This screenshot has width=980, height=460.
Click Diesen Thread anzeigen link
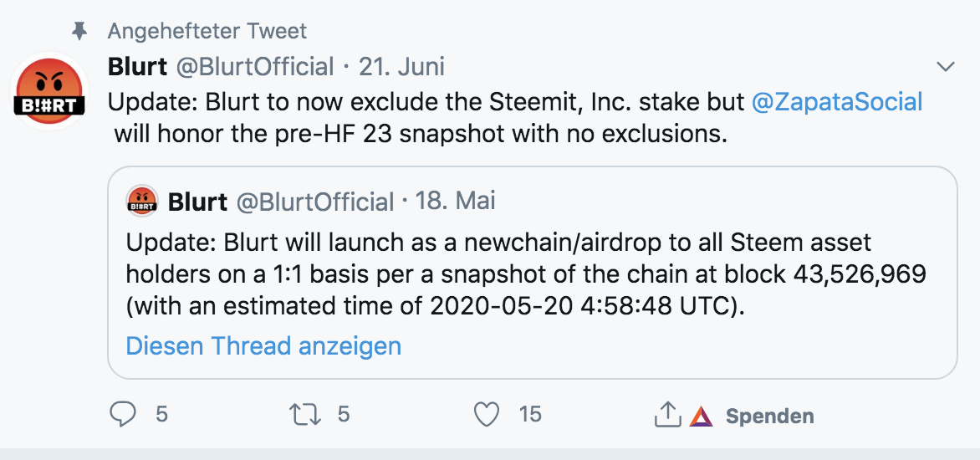263,345
